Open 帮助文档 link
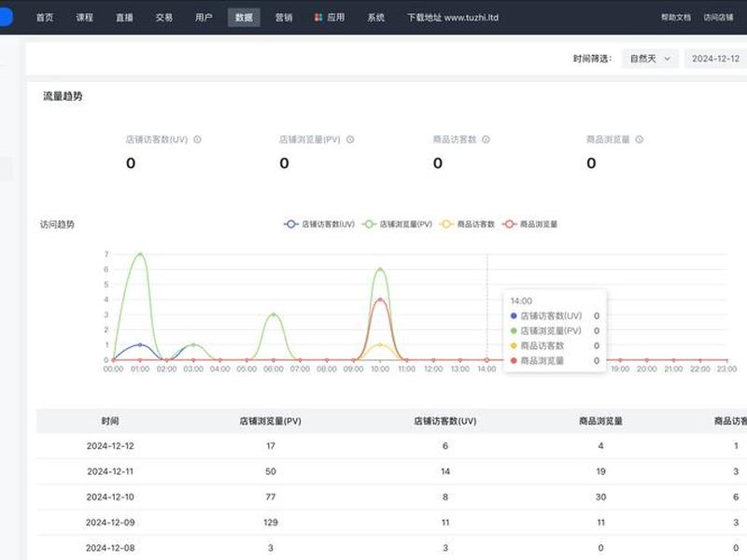The width and height of the screenshot is (747, 560). pos(675,18)
